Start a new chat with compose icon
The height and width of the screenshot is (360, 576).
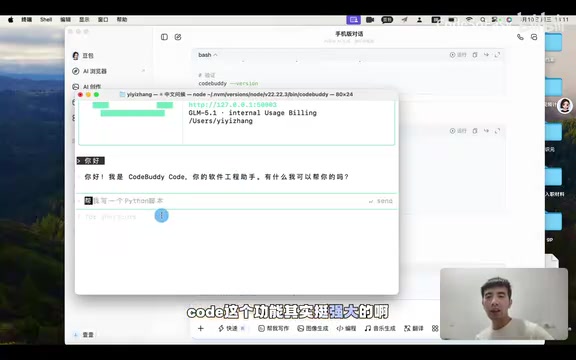pyautogui.click(x=178, y=37)
